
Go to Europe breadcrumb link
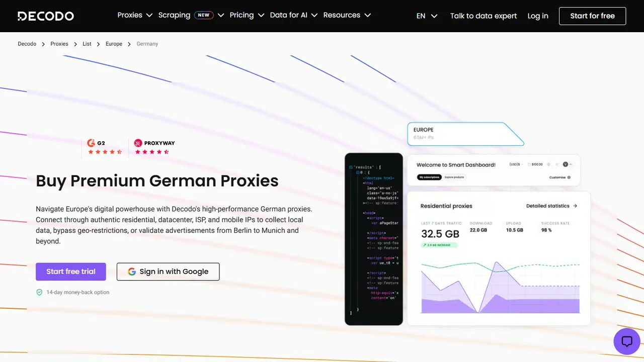[114, 44]
